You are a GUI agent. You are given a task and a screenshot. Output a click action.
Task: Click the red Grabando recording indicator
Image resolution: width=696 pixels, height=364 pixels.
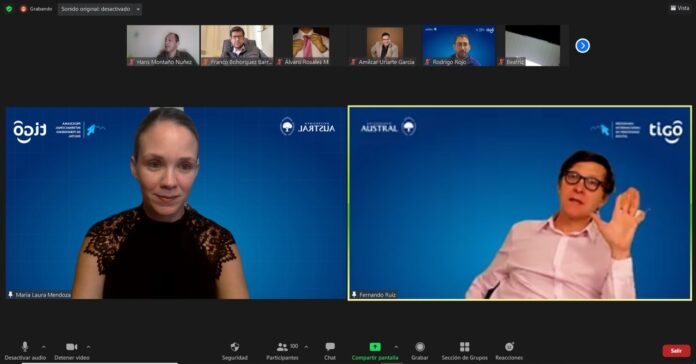point(36,9)
